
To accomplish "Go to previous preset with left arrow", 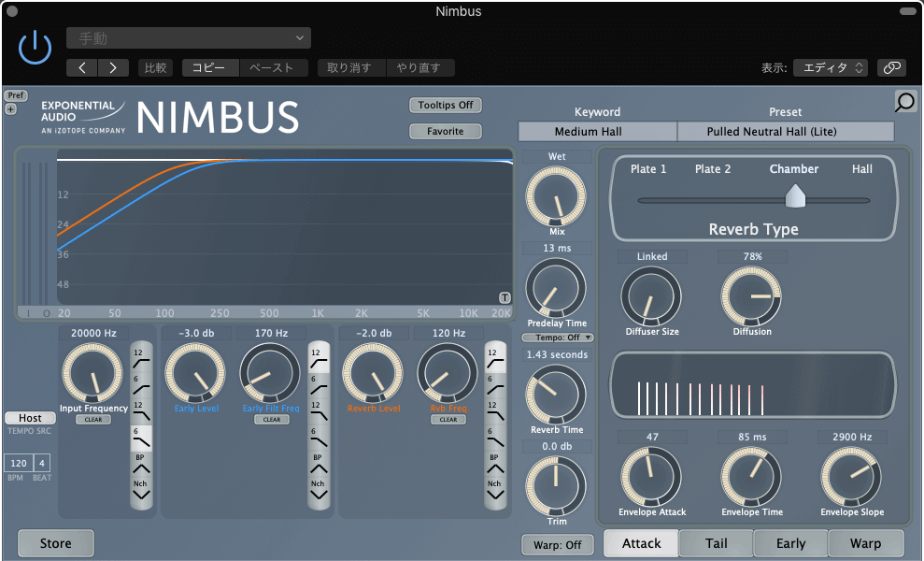I will pyautogui.click(x=82, y=68).
